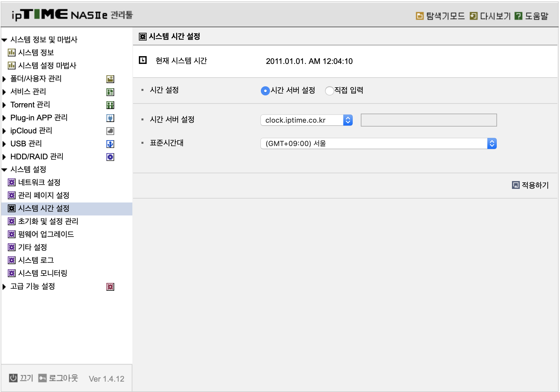Open the clock.iptime.co.kr time server dropdown
This screenshot has width=560, height=392.
pos(307,120)
